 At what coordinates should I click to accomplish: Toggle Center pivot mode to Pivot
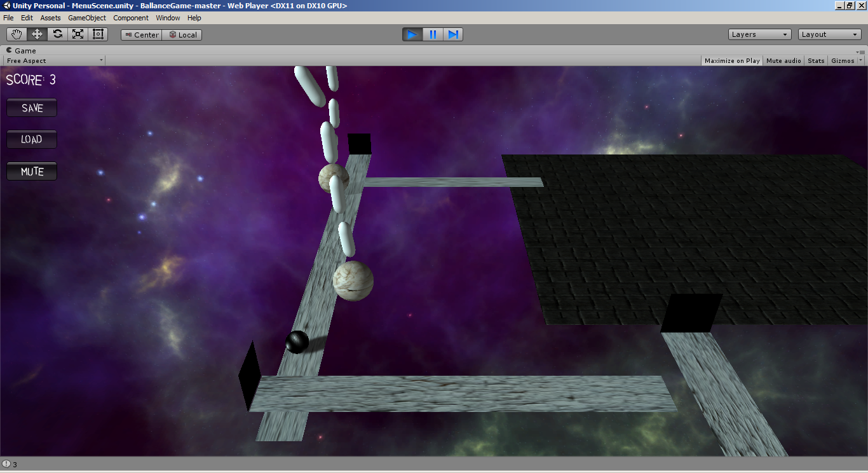[x=140, y=35]
